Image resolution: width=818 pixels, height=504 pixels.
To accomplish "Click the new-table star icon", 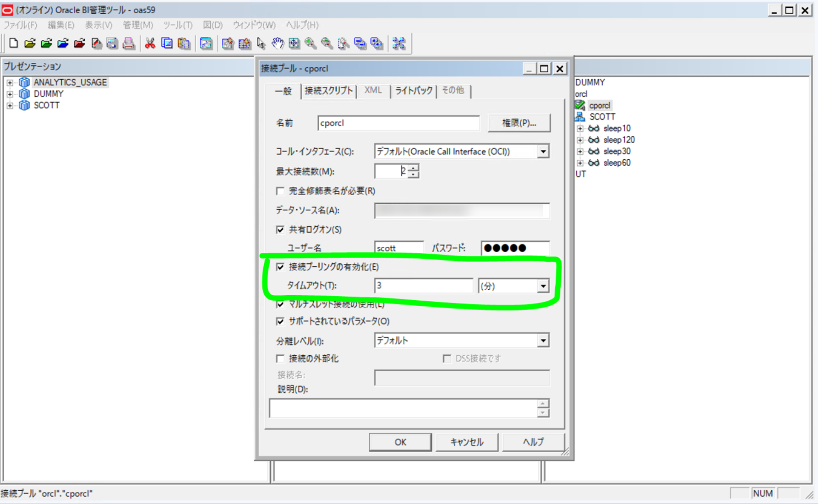I will (x=245, y=43).
